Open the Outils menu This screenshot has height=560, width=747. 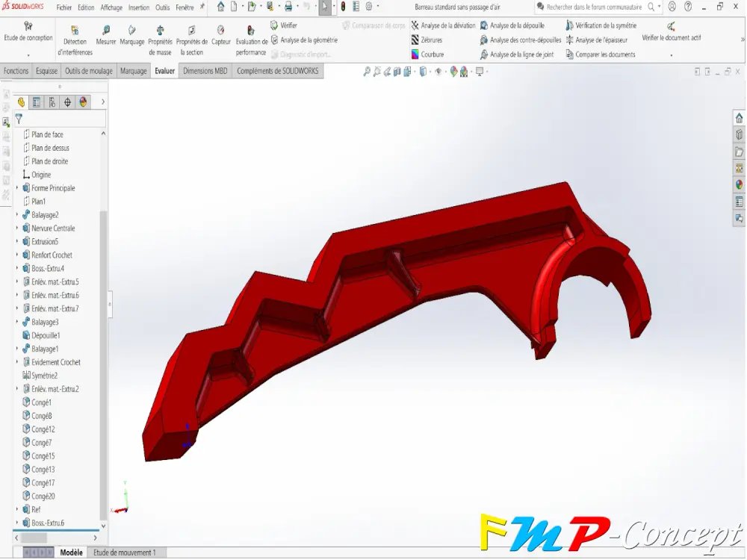[x=162, y=7]
